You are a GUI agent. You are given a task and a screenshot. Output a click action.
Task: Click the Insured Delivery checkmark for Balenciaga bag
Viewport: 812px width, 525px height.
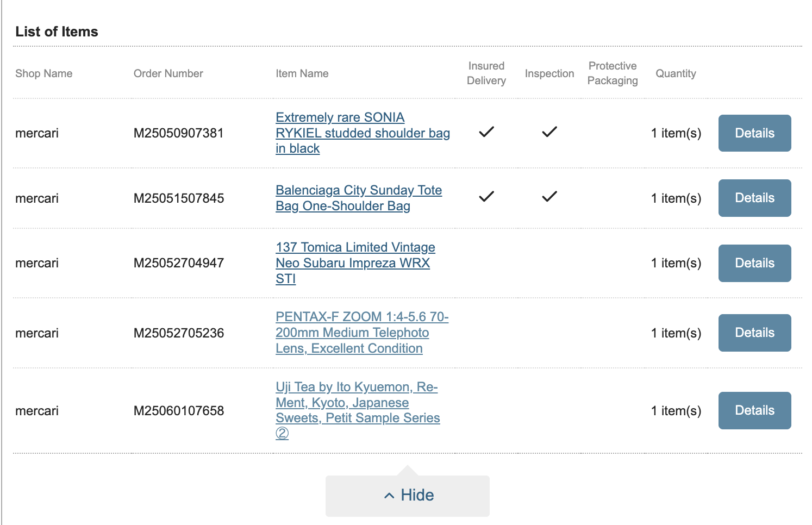tap(486, 196)
